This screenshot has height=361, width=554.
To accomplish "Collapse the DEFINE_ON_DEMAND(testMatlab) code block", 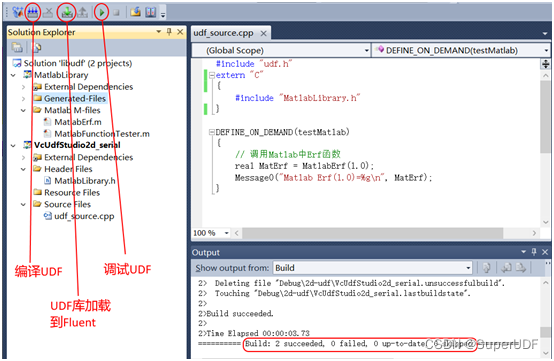I will (212, 132).
